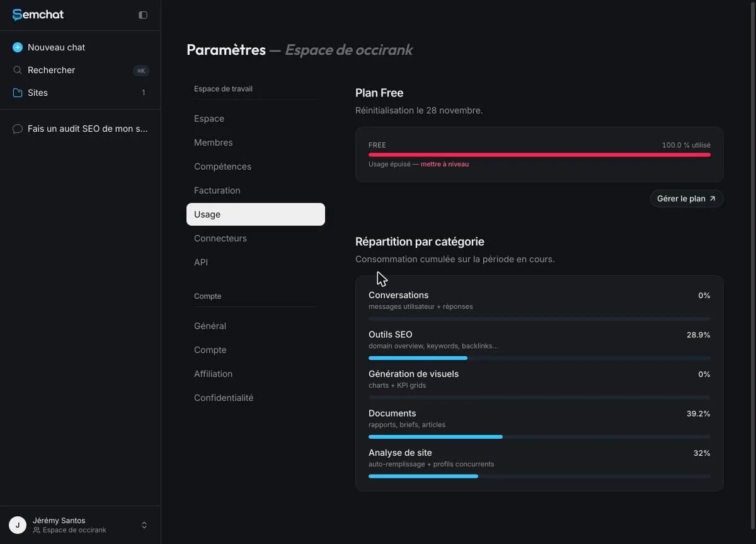Click the Génération de visuels usage bar
The image size is (756, 544).
tap(539, 398)
